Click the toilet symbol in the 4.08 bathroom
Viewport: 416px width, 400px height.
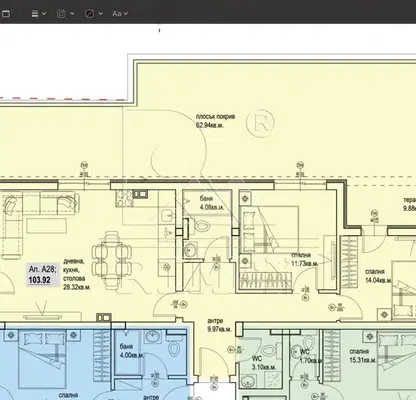click(202, 227)
